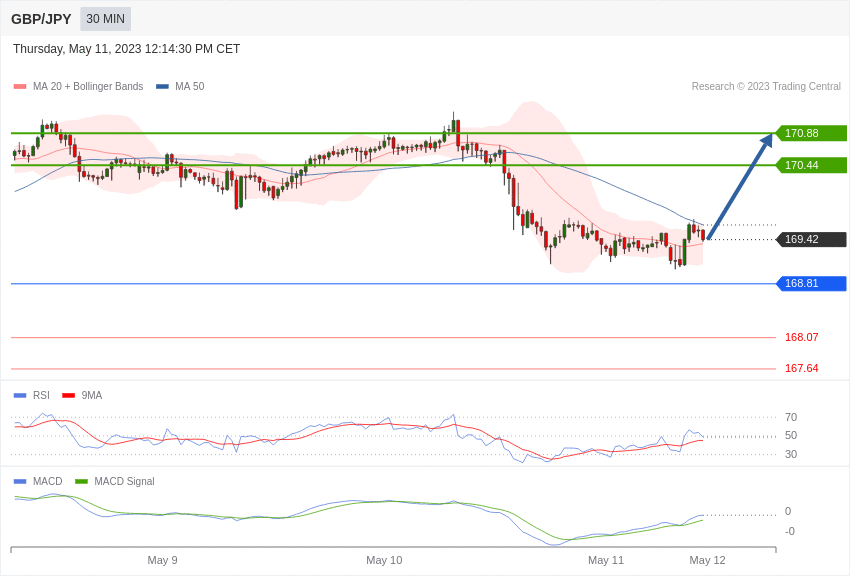The image size is (850, 576).
Task: Click the 9MA legend swatch
Action: click(69, 396)
